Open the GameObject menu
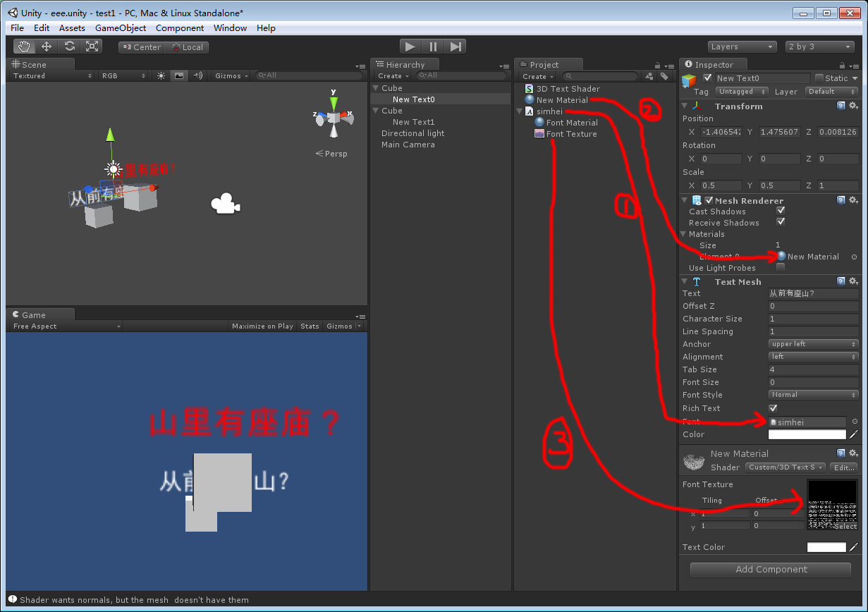Screen dimensions: 868x612 pyautogui.click(x=120, y=28)
